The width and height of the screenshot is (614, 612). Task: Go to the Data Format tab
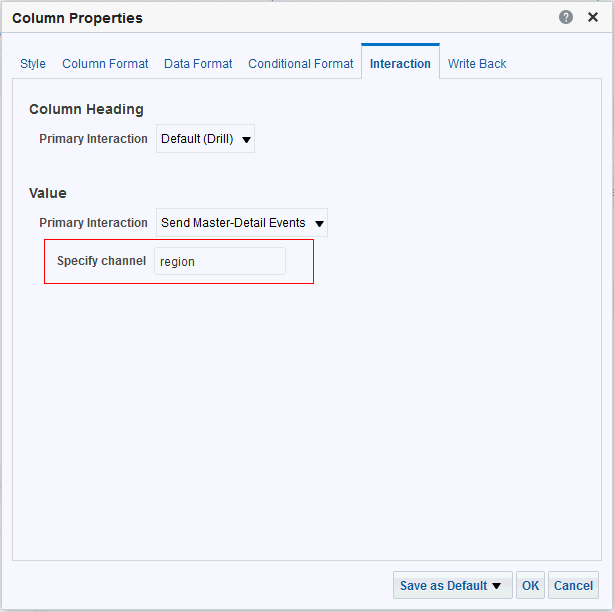point(198,64)
